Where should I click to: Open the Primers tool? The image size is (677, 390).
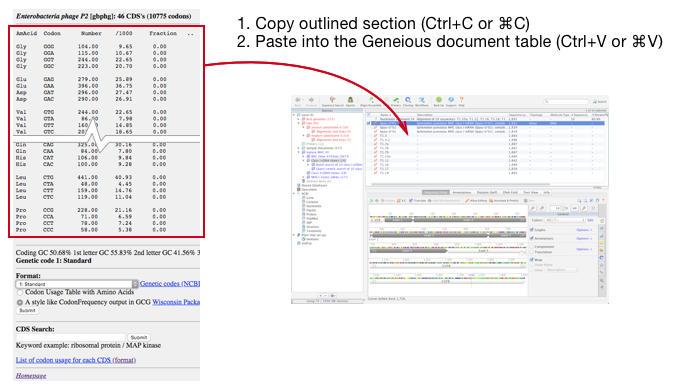[x=396, y=102]
